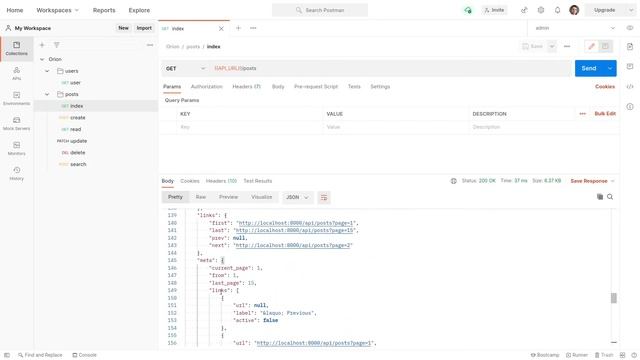Click the Invite button
The width and height of the screenshot is (640, 360).
point(494,10)
